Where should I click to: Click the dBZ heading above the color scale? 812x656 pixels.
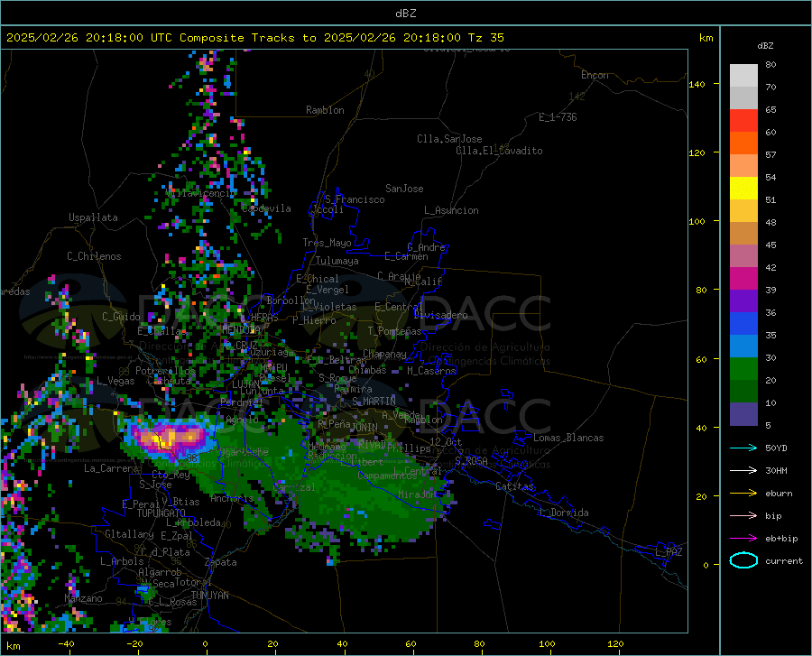point(765,45)
